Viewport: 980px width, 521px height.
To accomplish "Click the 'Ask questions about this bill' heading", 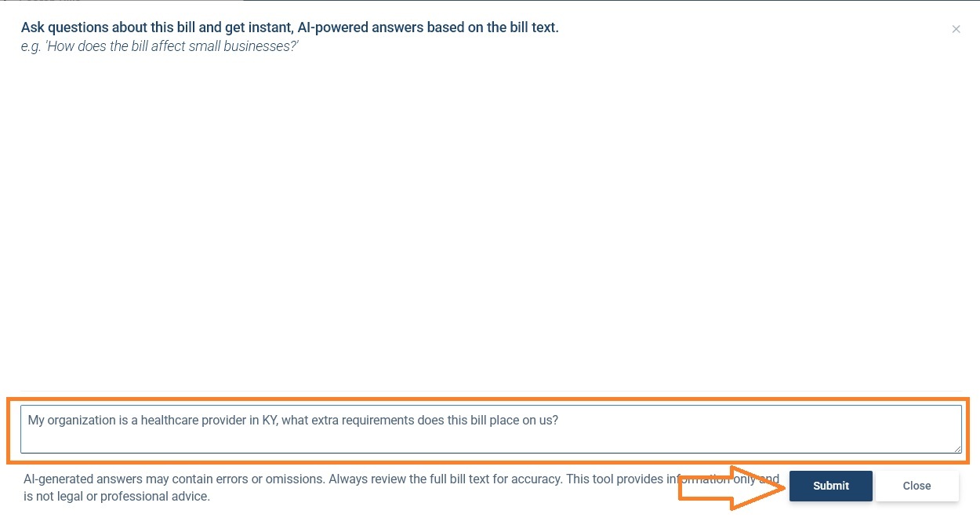I will 289,27.
